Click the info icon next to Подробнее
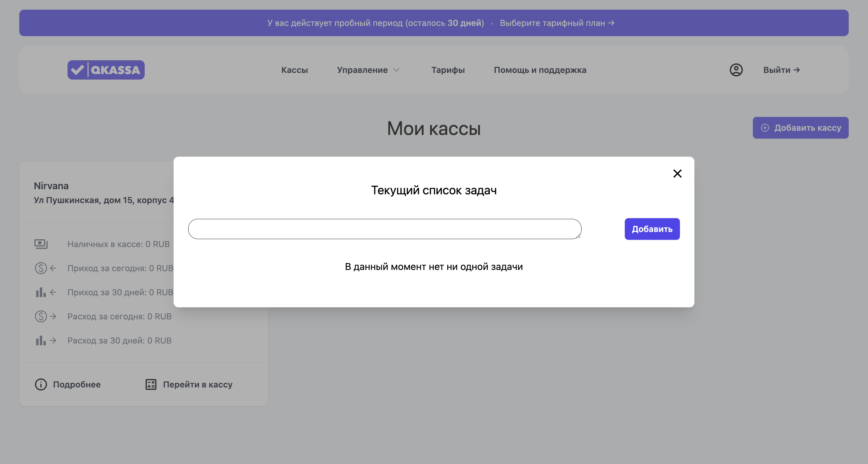The image size is (868, 464). pos(41,384)
